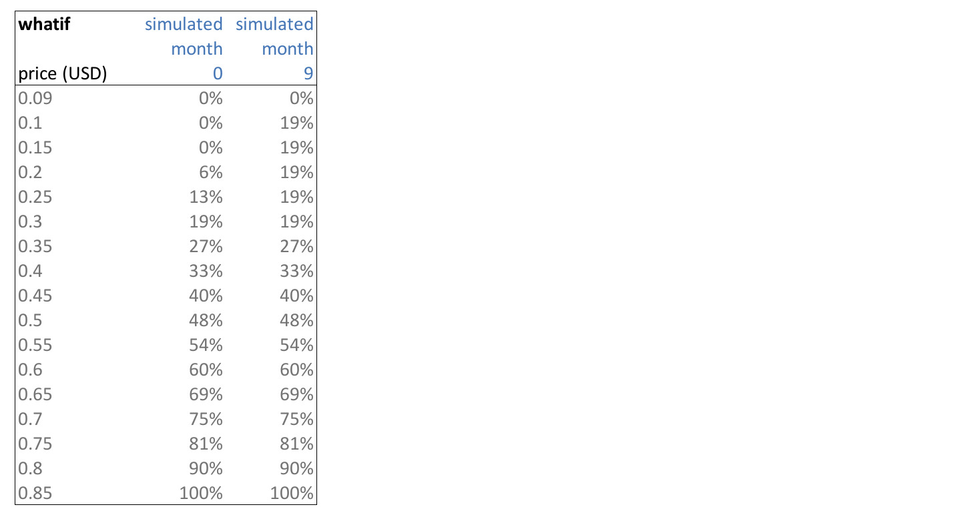
Task: Select the 0.09 price cell
Action: [35, 99]
